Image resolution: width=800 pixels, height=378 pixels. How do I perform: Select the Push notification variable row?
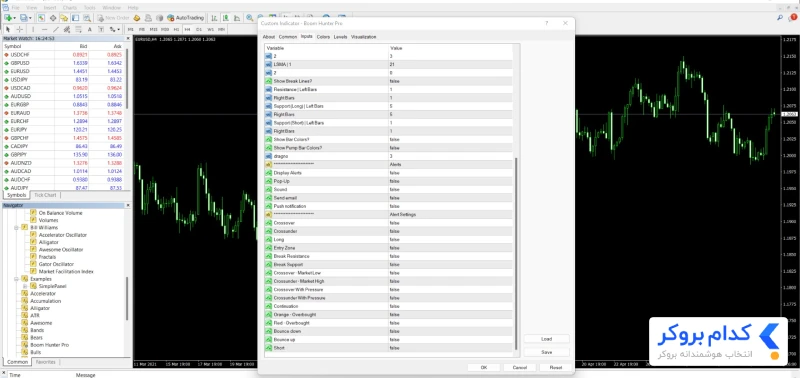[389, 206]
